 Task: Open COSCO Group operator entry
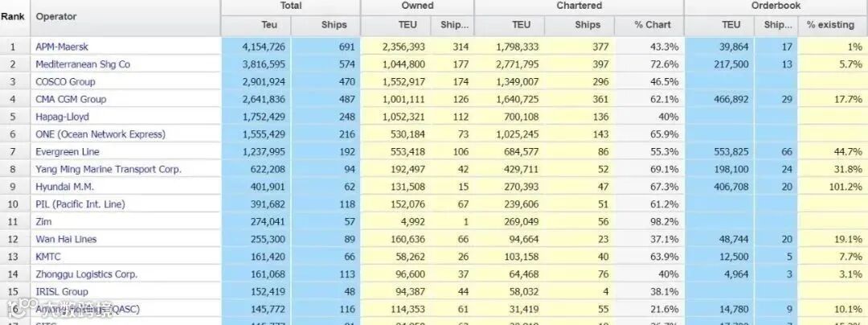pyautogui.click(x=65, y=82)
